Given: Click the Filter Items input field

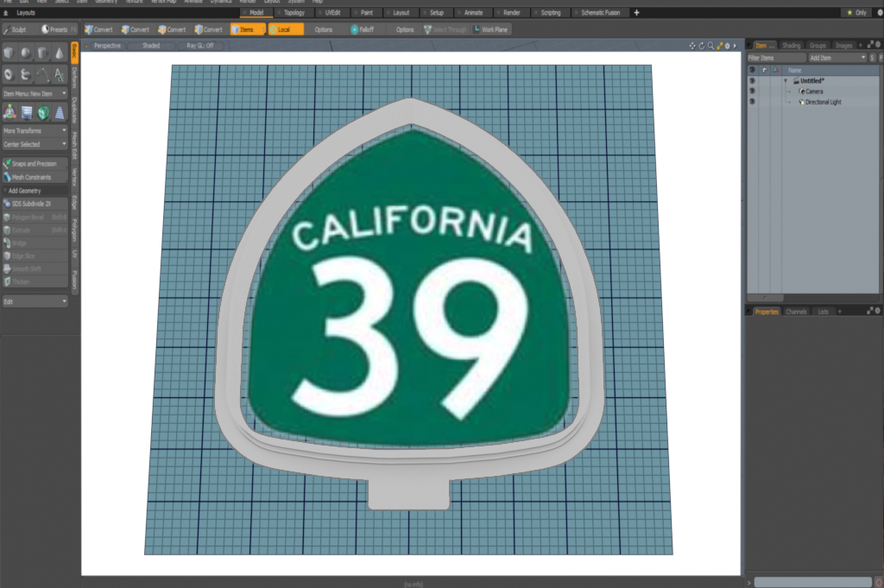Looking at the screenshot, I should tap(777, 58).
